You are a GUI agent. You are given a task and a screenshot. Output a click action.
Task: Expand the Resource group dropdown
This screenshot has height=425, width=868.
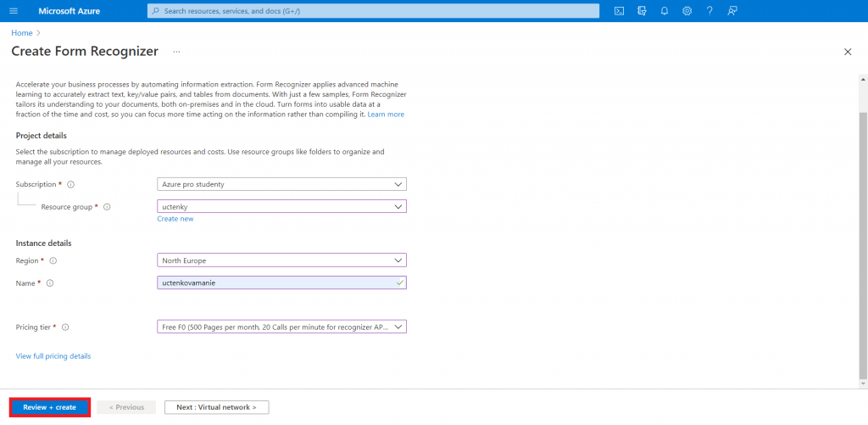pos(281,206)
